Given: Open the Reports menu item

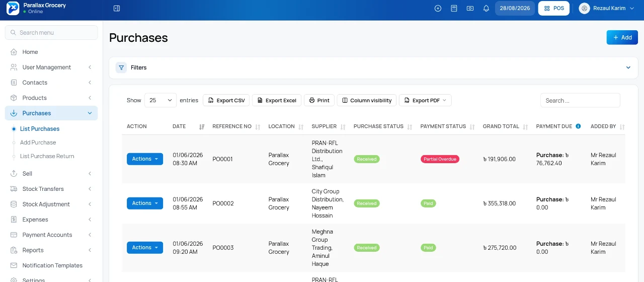Looking at the screenshot, I should 51,250.
